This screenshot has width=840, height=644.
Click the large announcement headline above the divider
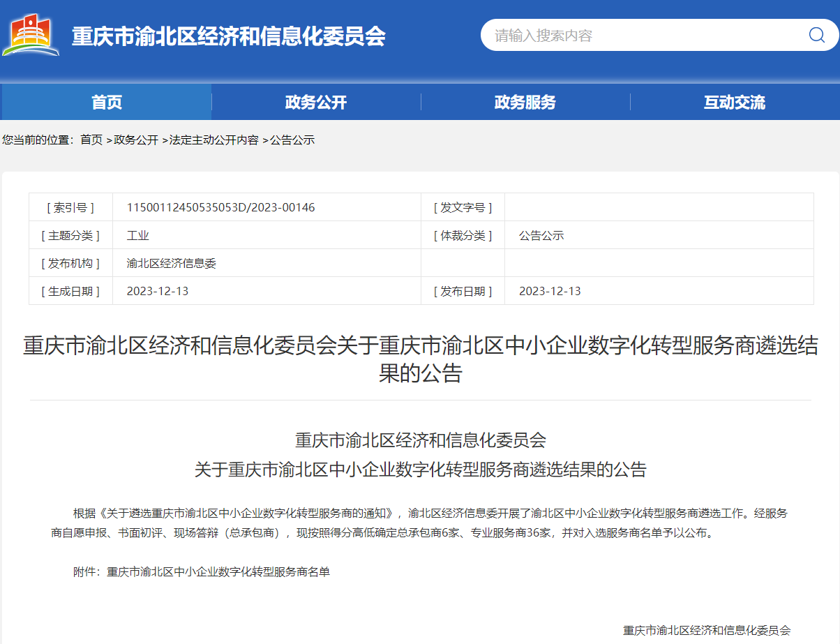pos(420,359)
